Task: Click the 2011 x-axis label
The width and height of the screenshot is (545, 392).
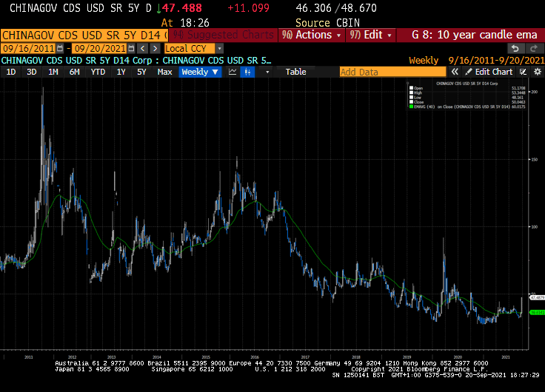Action: pos(29,357)
